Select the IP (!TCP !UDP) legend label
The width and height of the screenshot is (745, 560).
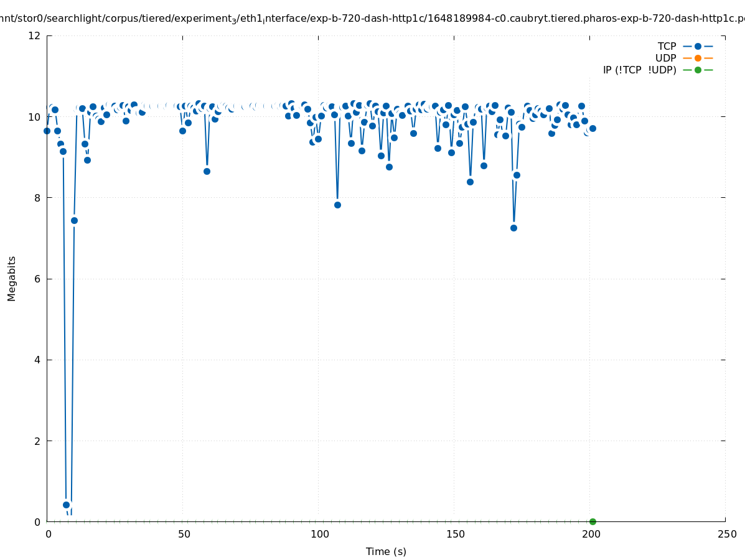coord(639,70)
